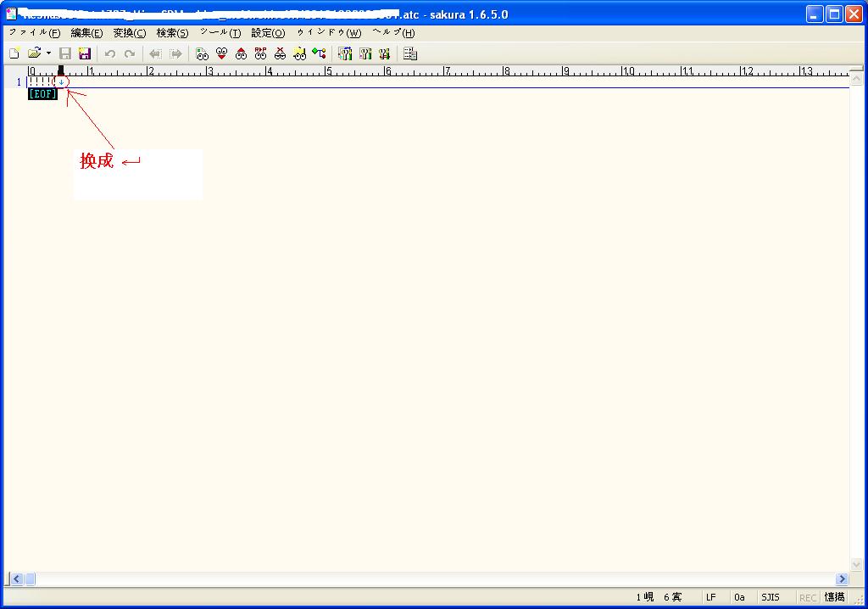Click the sakura title bar application icon
Image resolution: width=868 pixels, height=609 pixels.
pyautogui.click(x=11, y=14)
